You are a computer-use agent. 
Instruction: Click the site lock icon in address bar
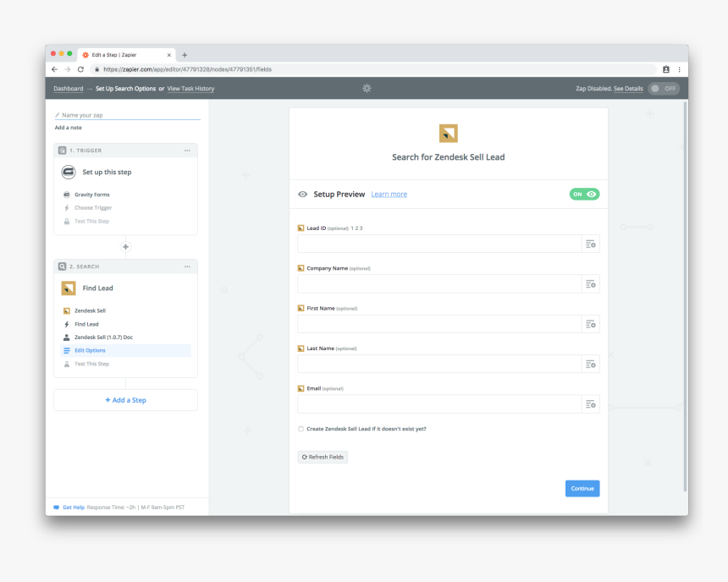[x=97, y=69]
